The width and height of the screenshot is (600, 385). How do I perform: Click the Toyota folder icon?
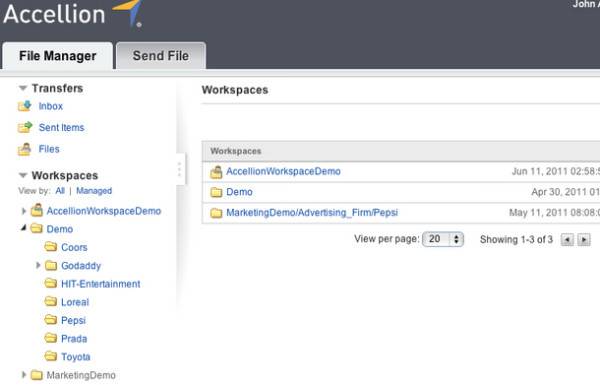point(51,356)
